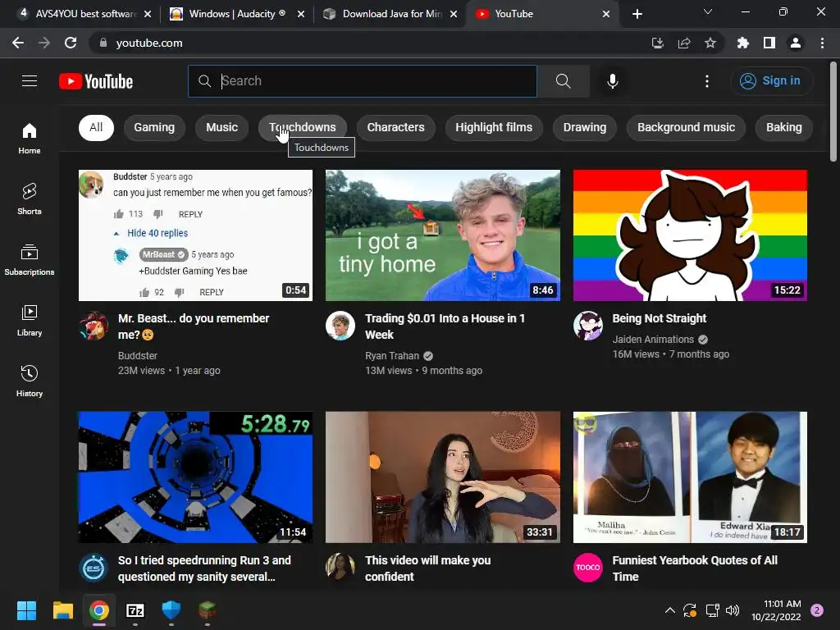The width and height of the screenshot is (840, 630).
Task: Open This video will make you confident title
Action: point(427,568)
